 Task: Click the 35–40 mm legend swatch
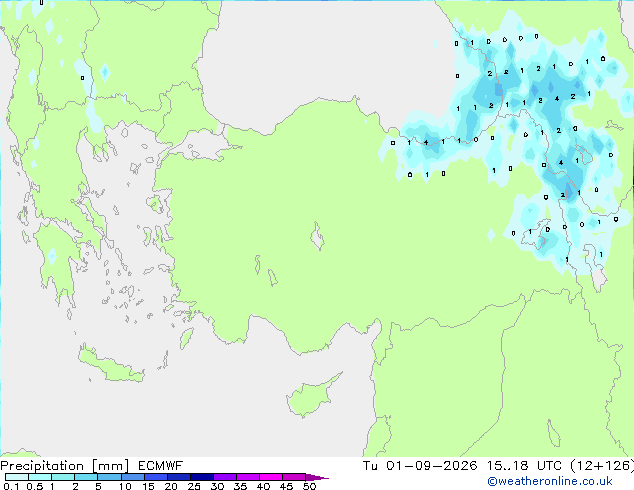pyautogui.click(x=248, y=477)
